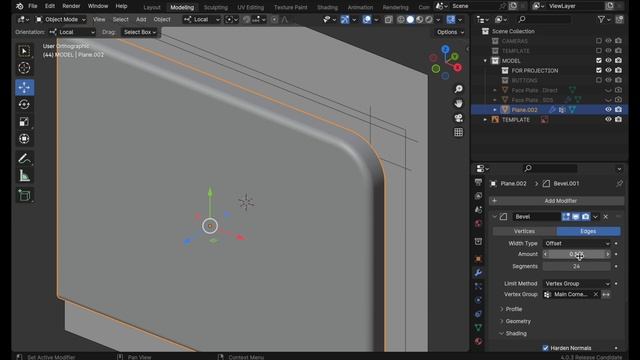
Task: Click the pan view hand icon
Action: 458,104
